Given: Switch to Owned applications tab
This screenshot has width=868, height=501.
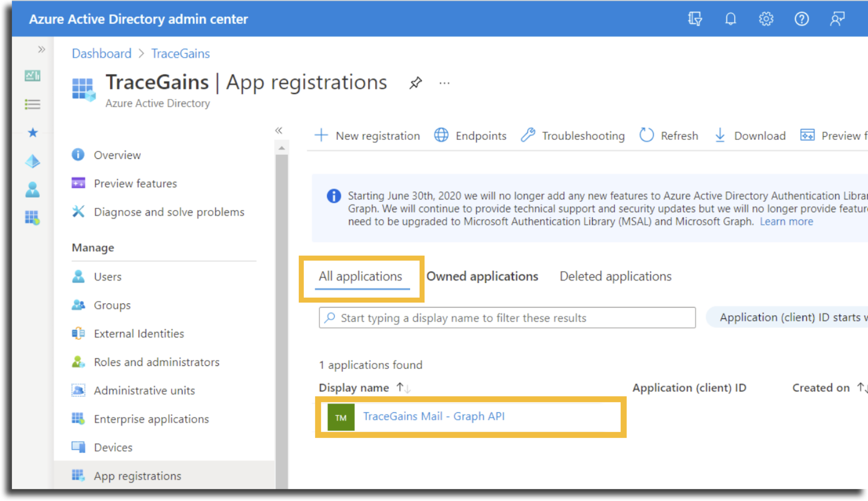Looking at the screenshot, I should click(x=482, y=277).
